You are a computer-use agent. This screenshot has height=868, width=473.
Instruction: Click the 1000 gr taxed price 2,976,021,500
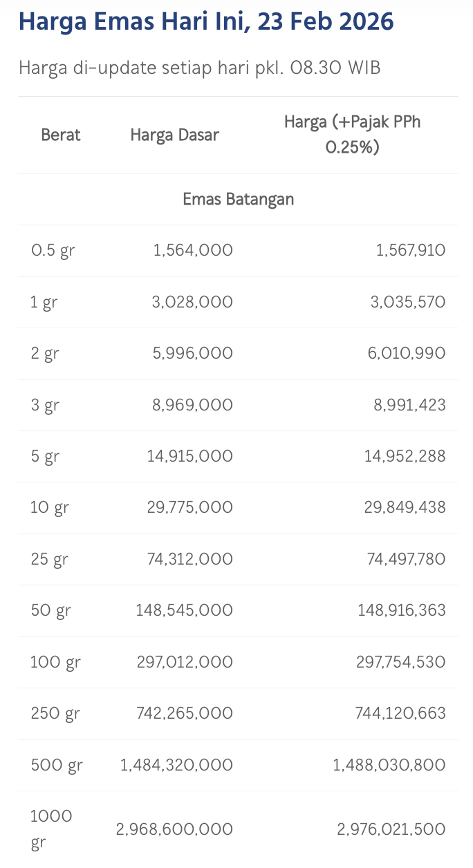[x=391, y=829]
